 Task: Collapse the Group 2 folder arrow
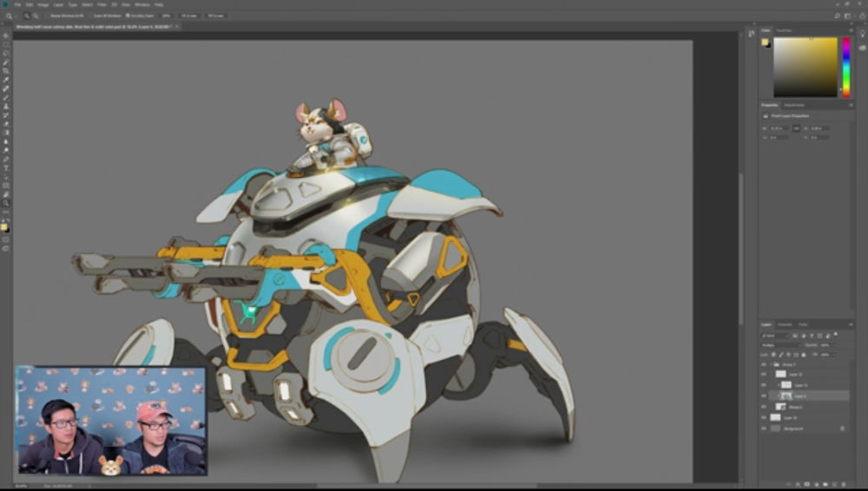[773, 363]
